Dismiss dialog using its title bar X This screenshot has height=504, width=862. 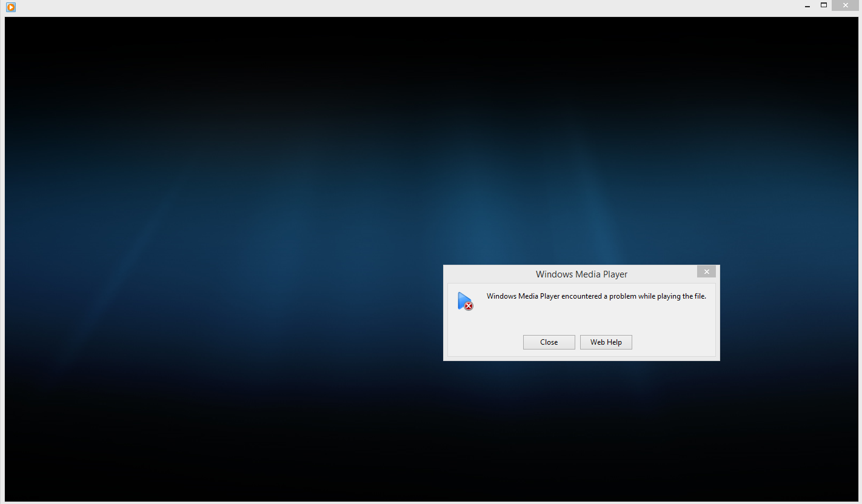pyautogui.click(x=706, y=272)
